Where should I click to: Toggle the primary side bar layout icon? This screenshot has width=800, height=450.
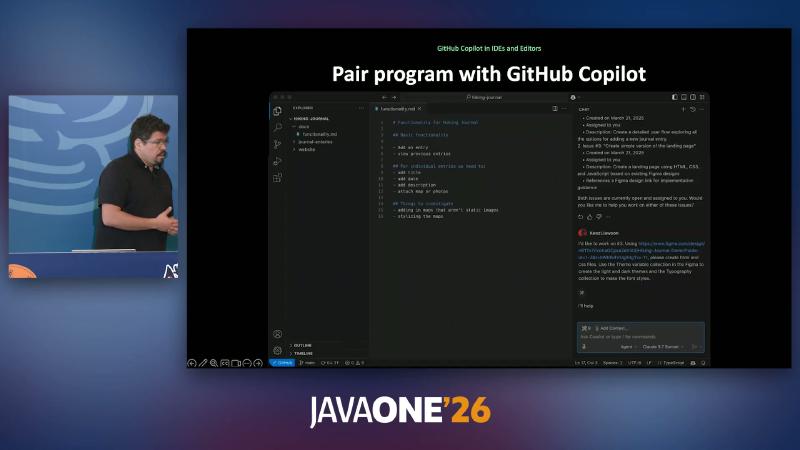(674, 97)
